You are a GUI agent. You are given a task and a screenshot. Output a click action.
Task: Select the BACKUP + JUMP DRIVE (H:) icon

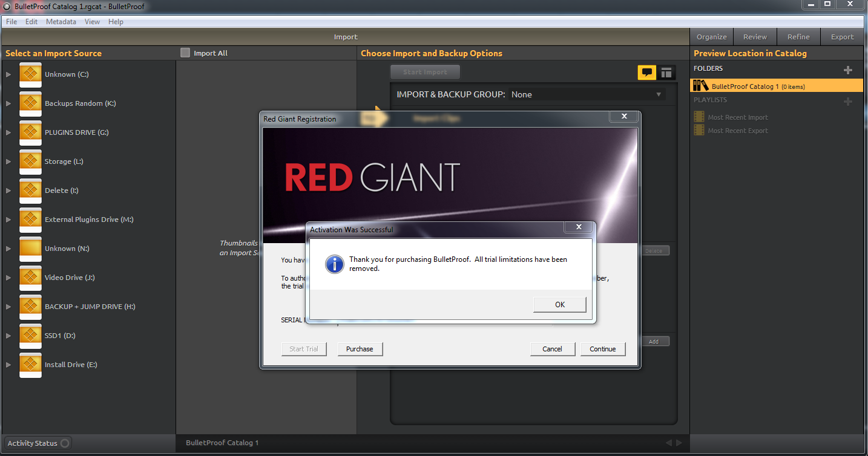tap(30, 307)
